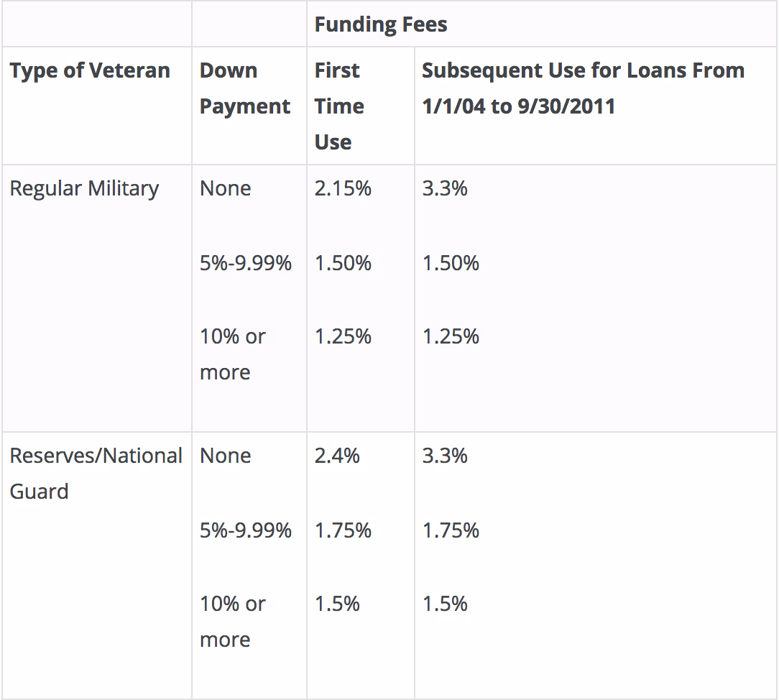779x700 pixels.
Task: Click the Reserves/National Guard row label
Action: [x=96, y=474]
